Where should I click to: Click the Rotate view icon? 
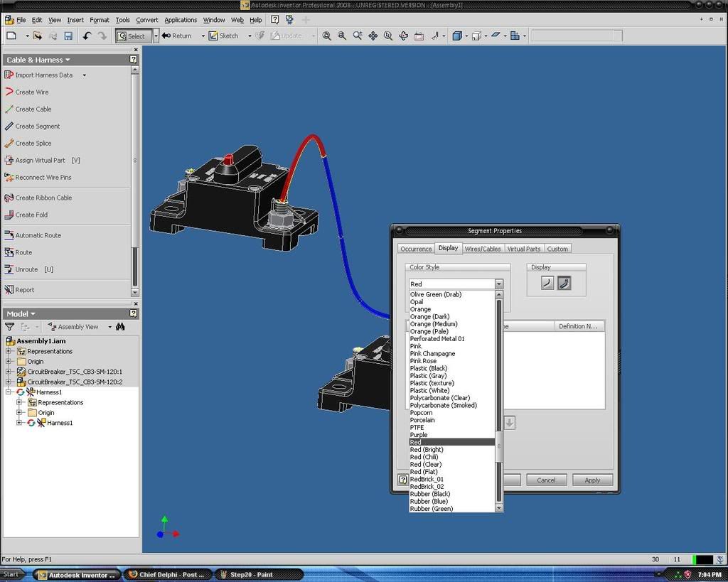point(404,36)
